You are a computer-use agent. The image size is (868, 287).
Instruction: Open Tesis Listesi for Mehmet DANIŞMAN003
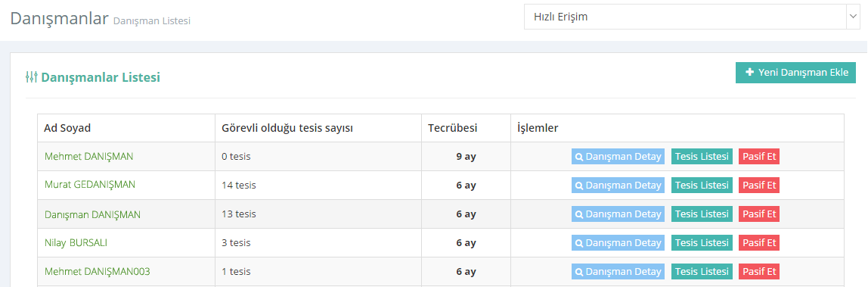pyautogui.click(x=702, y=272)
